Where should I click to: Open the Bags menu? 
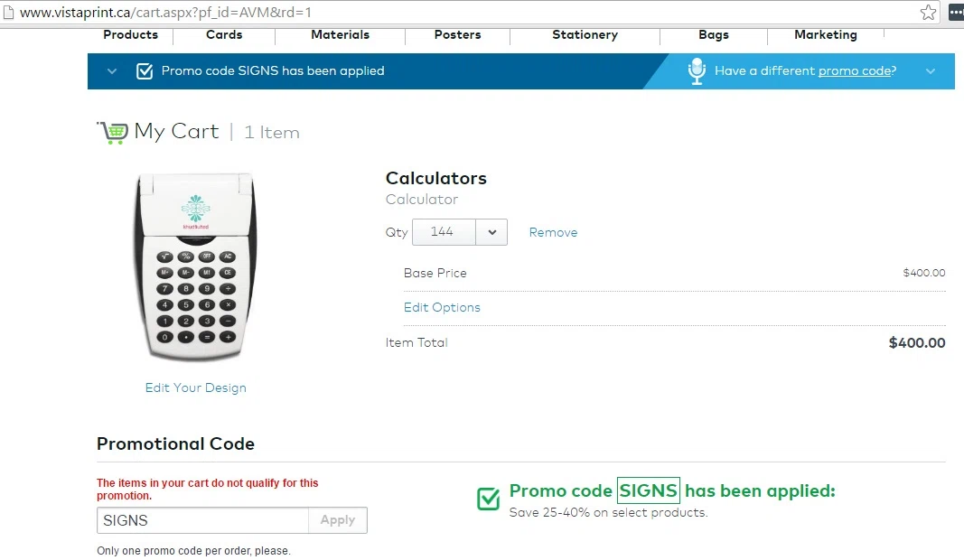(x=713, y=35)
